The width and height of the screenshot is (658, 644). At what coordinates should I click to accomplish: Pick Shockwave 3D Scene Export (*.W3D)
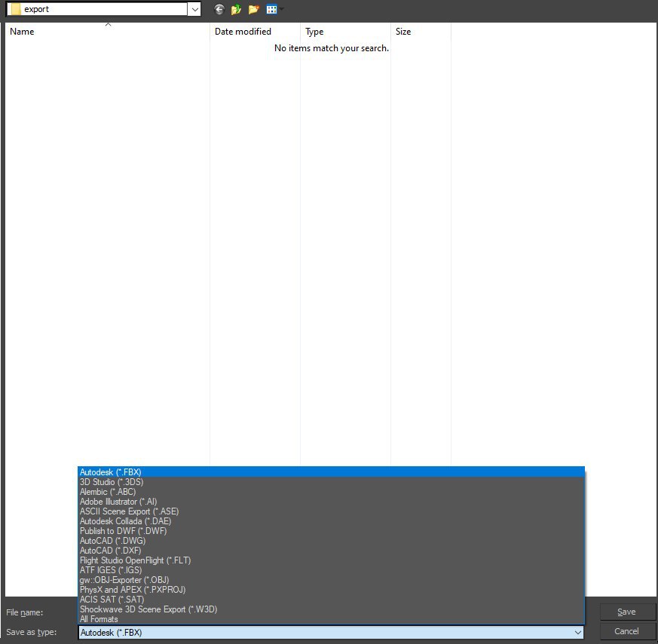pyautogui.click(x=331, y=609)
